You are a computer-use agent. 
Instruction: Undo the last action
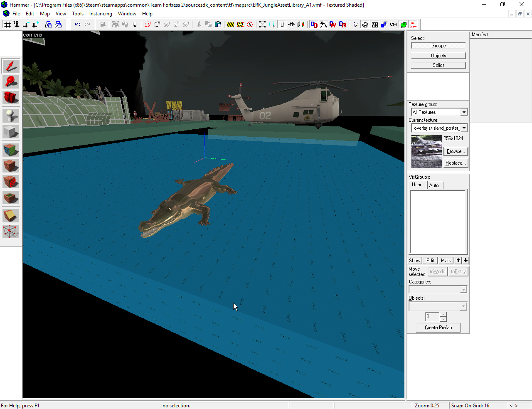(77, 25)
